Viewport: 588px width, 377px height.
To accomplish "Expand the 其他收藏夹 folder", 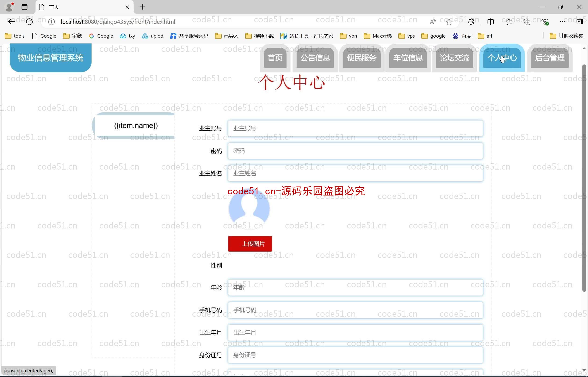I will click(566, 36).
